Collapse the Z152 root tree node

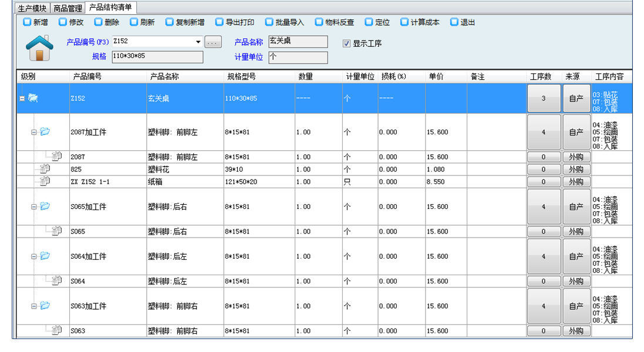tap(22, 99)
